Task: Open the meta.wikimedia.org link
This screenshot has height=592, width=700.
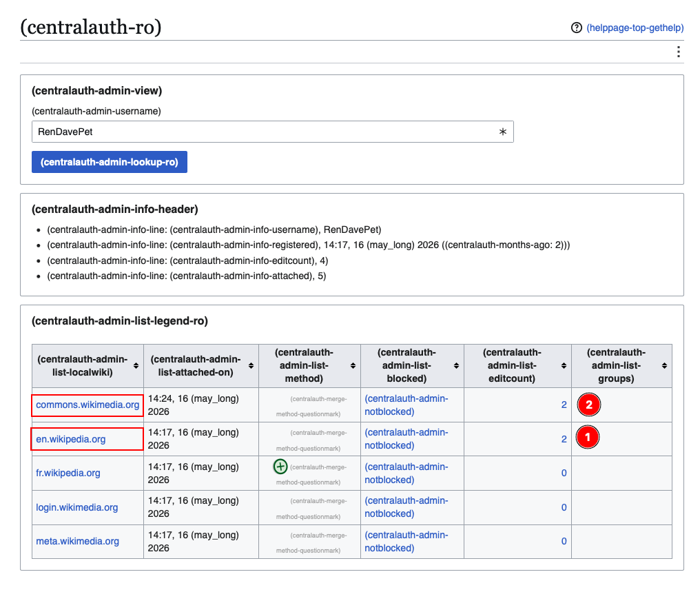Action: (77, 541)
